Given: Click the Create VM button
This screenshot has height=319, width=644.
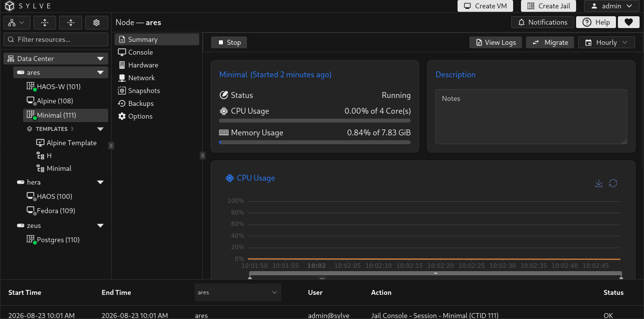Looking at the screenshot, I should tap(485, 6).
